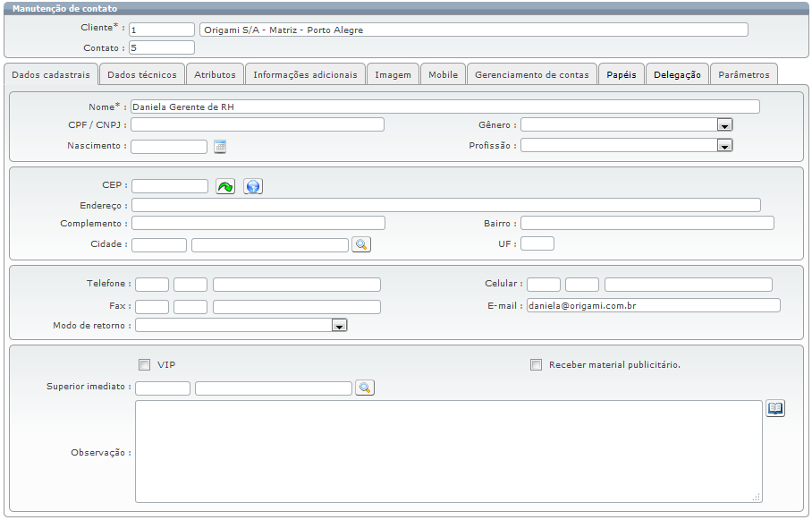Focus the Observação text area
The image size is (812, 520).
(448, 451)
